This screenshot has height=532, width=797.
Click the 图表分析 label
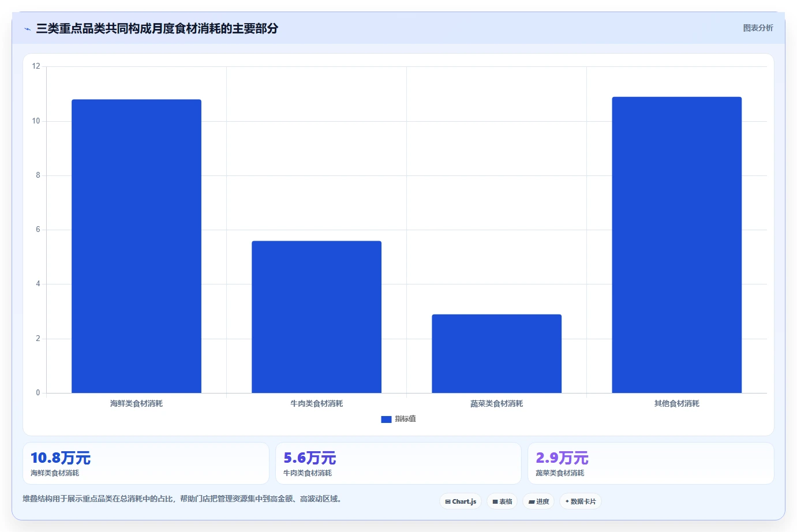(x=758, y=28)
